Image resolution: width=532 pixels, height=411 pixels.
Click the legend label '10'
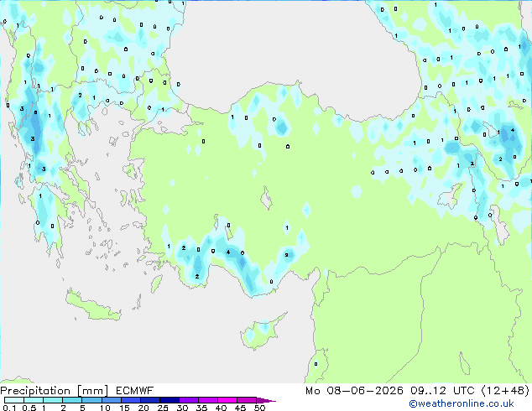pyautogui.click(x=105, y=408)
